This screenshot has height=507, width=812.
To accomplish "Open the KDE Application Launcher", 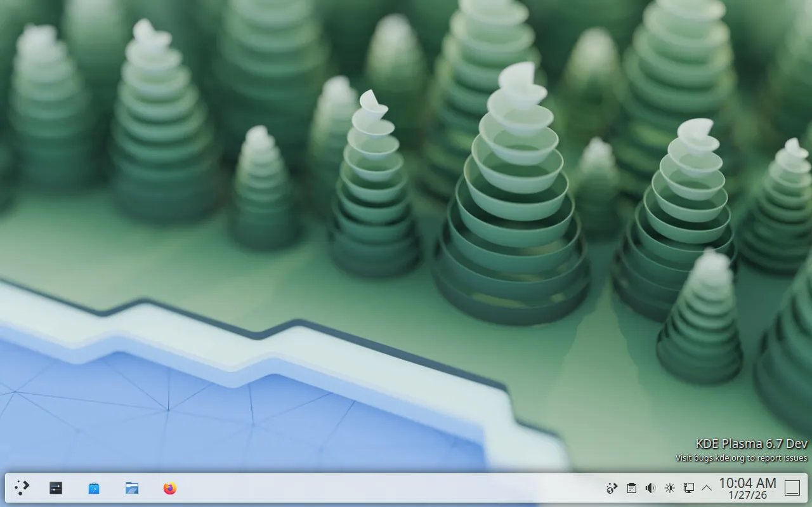I will 22,488.
